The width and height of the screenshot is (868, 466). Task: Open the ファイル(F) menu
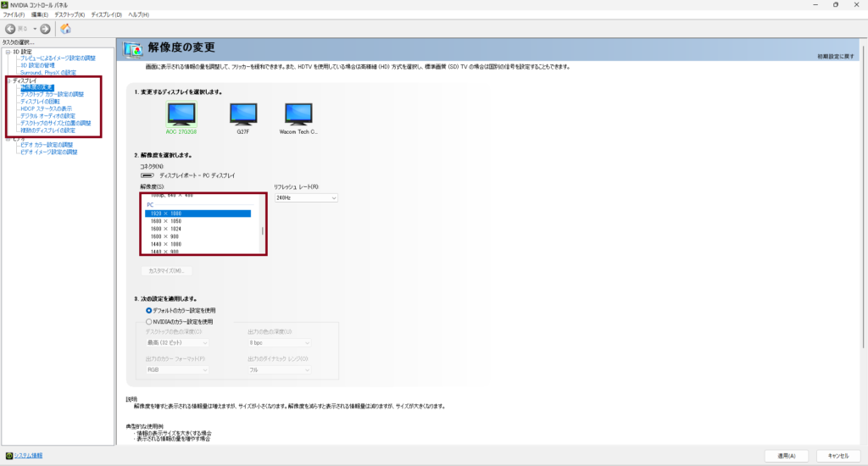point(14,15)
